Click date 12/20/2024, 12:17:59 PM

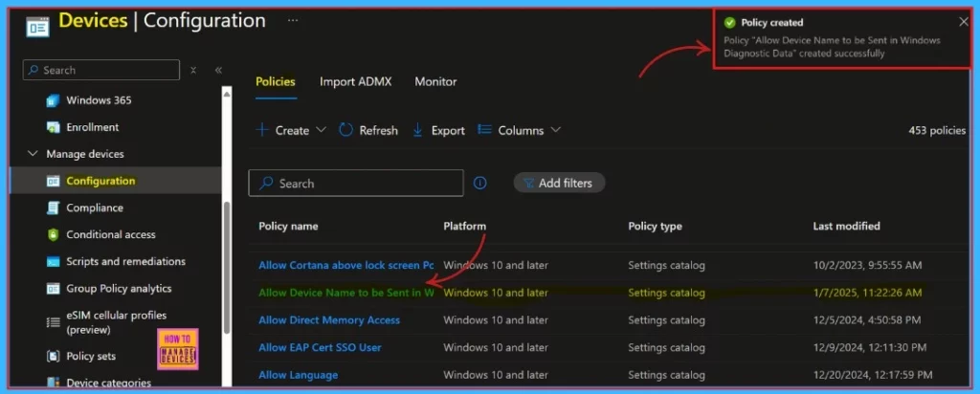coord(873,375)
